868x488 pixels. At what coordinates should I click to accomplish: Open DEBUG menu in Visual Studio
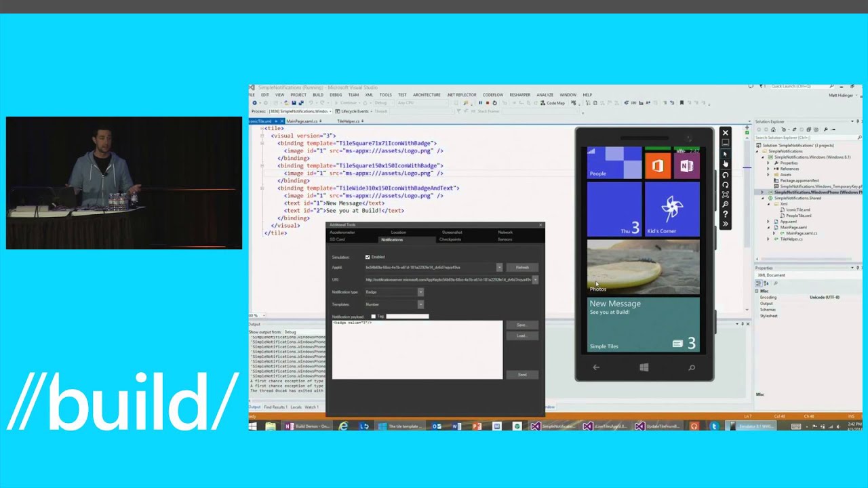pyautogui.click(x=336, y=95)
